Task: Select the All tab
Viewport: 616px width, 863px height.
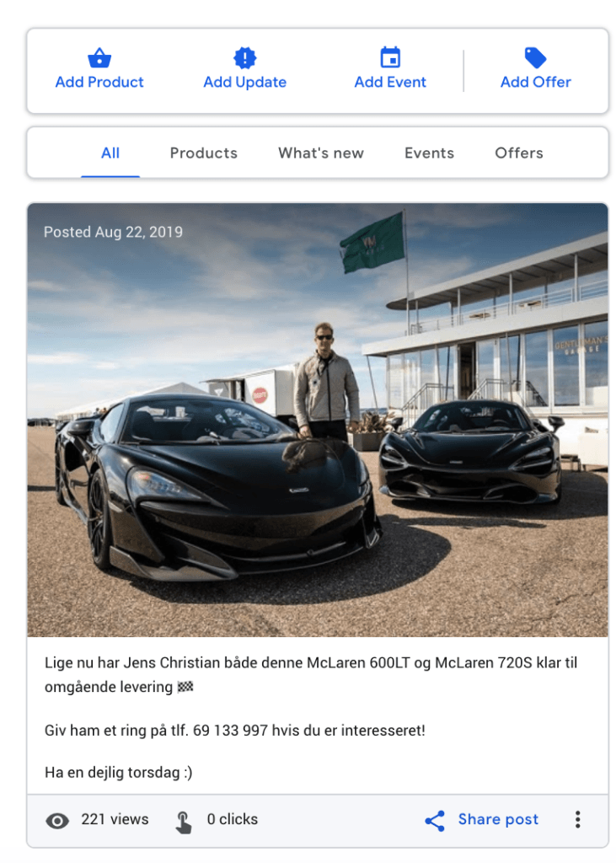Action: pos(110,153)
